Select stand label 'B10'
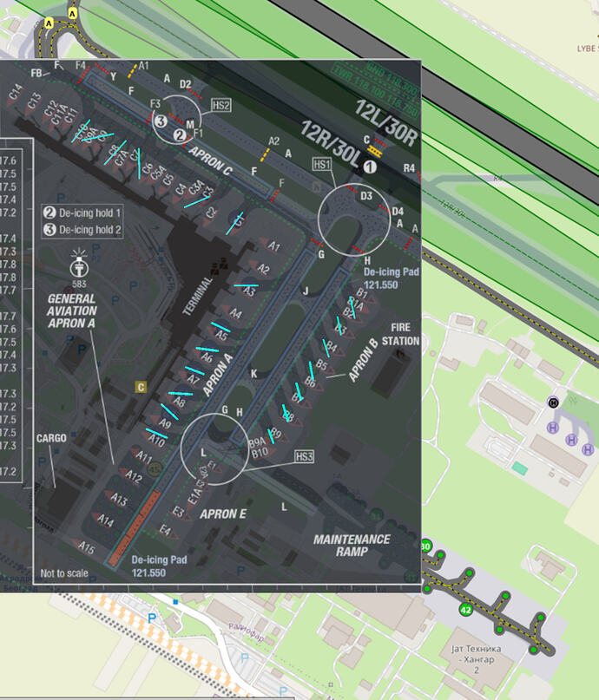Viewport: 599px width, 700px height. 260,453
